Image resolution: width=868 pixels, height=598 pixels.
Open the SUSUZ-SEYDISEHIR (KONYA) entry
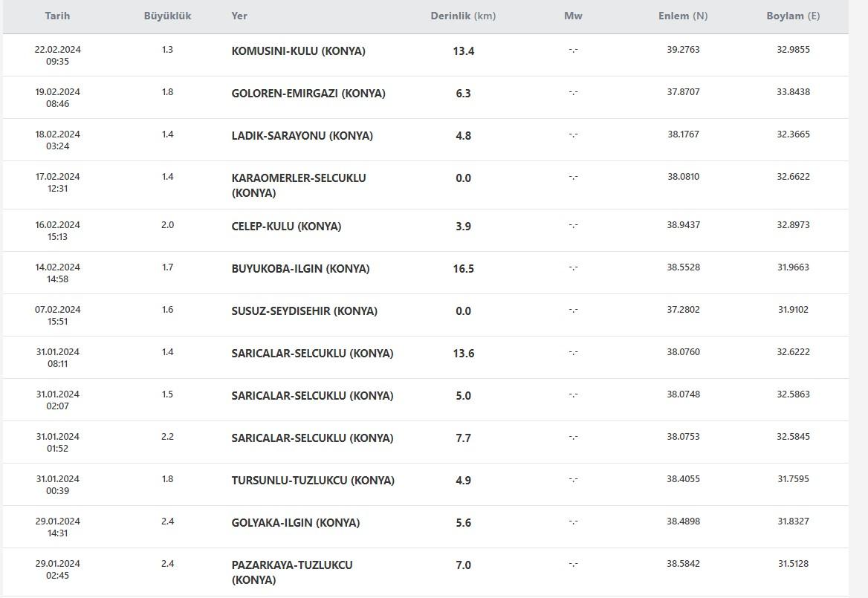305,311
